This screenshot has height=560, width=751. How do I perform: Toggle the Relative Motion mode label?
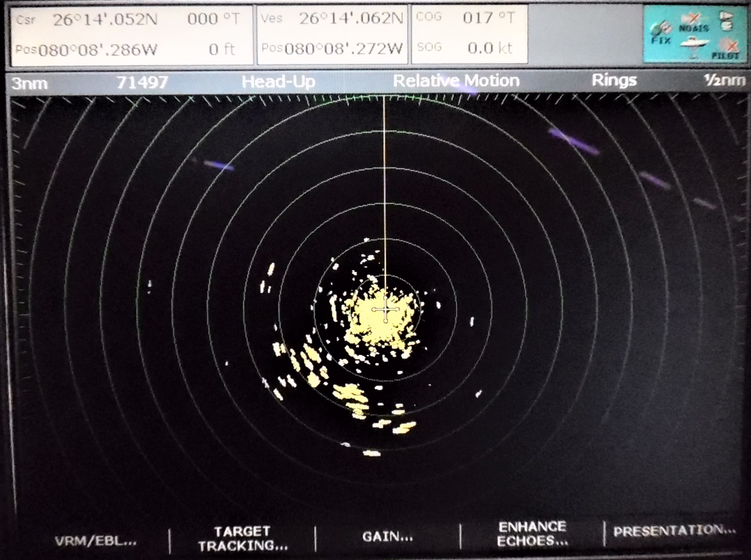[x=456, y=81]
